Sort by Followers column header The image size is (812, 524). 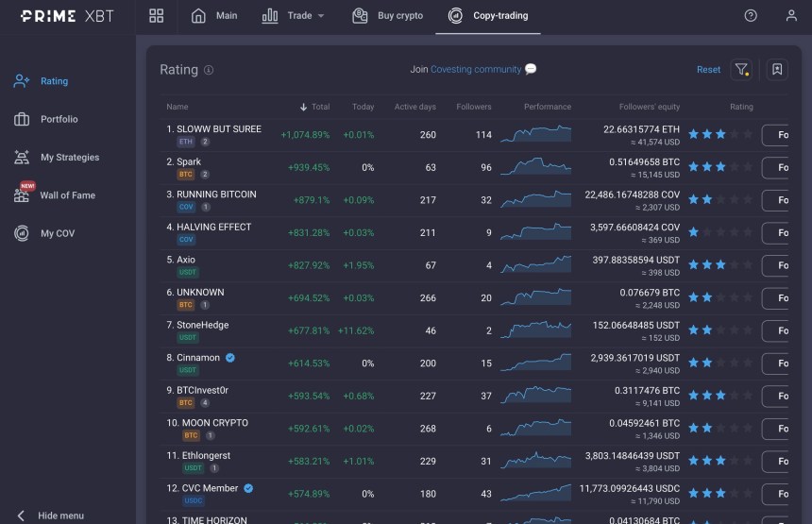[473, 107]
